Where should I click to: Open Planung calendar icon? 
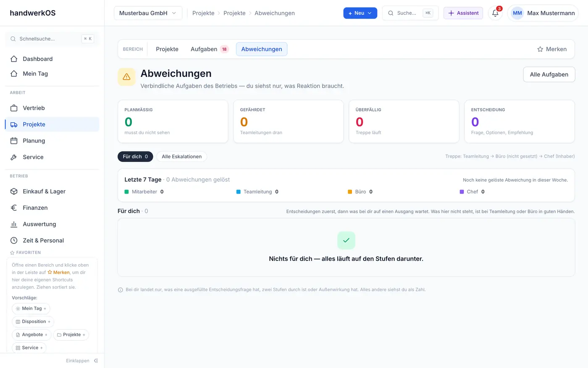coord(14,141)
